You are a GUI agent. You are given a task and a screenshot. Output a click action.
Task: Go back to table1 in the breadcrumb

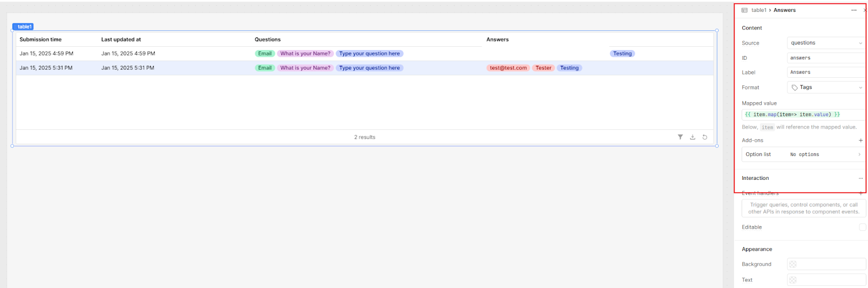(758, 10)
